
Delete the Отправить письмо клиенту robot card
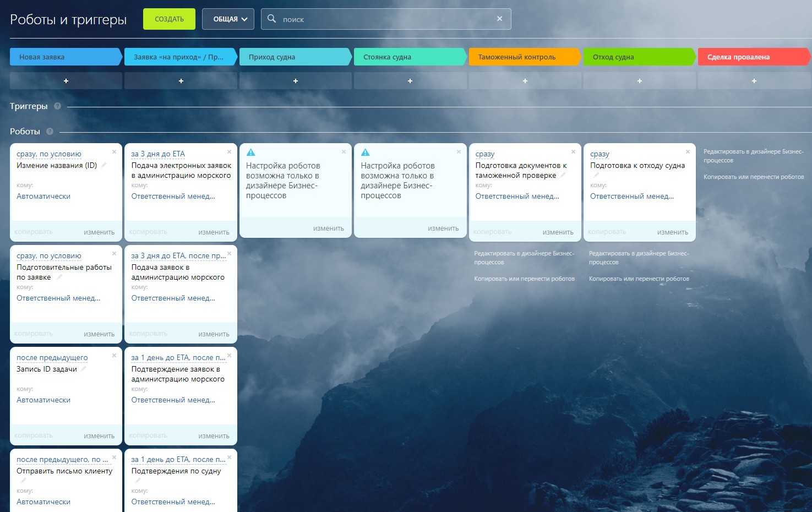tap(114, 457)
